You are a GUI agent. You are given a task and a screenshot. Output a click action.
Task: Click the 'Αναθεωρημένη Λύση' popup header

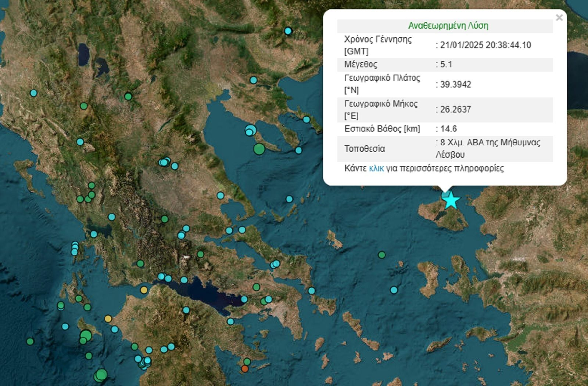pos(448,26)
